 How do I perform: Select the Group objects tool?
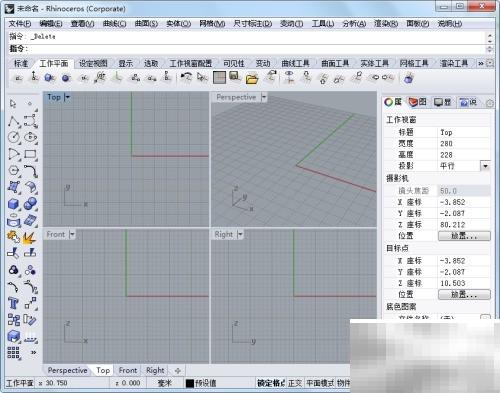click(x=14, y=269)
